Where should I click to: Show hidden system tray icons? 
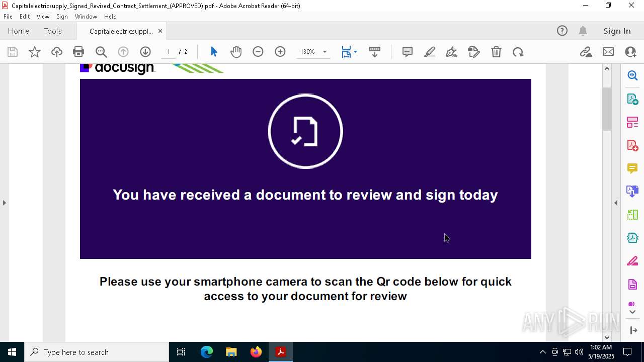coord(542,352)
